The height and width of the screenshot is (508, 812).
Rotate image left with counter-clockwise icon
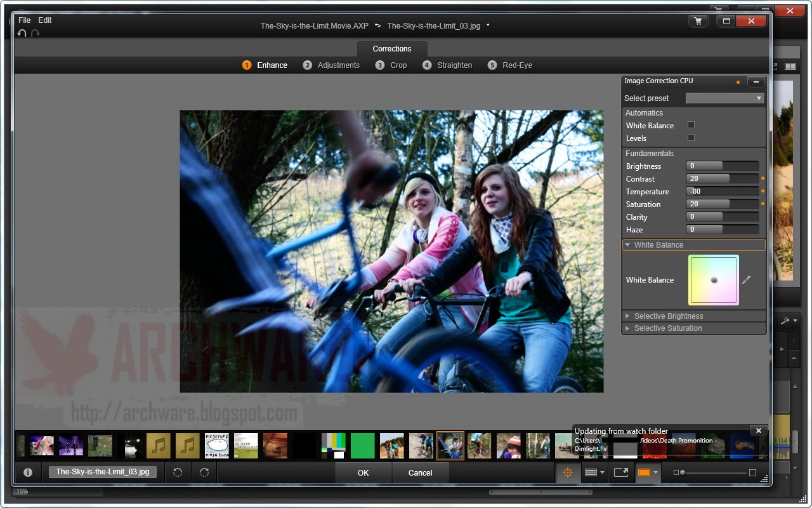178,472
